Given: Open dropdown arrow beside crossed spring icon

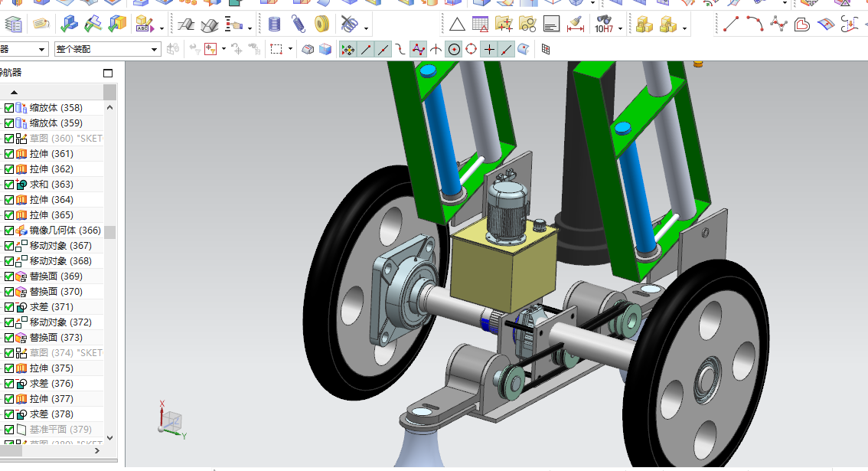Looking at the screenshot, I should 366,28.
